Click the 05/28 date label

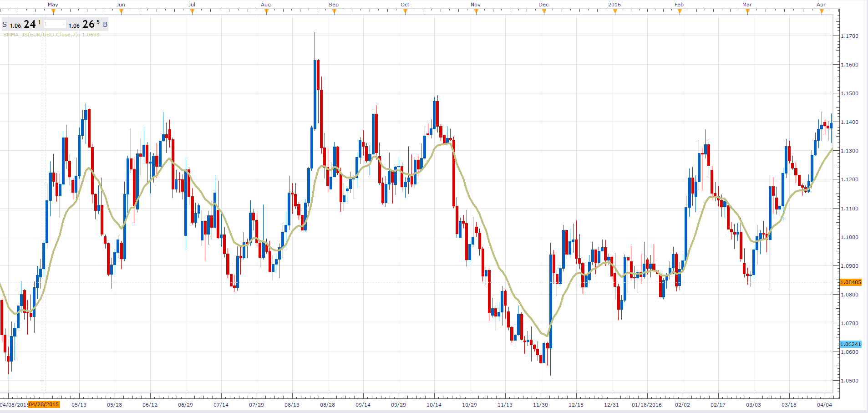(x=115, y=405)
